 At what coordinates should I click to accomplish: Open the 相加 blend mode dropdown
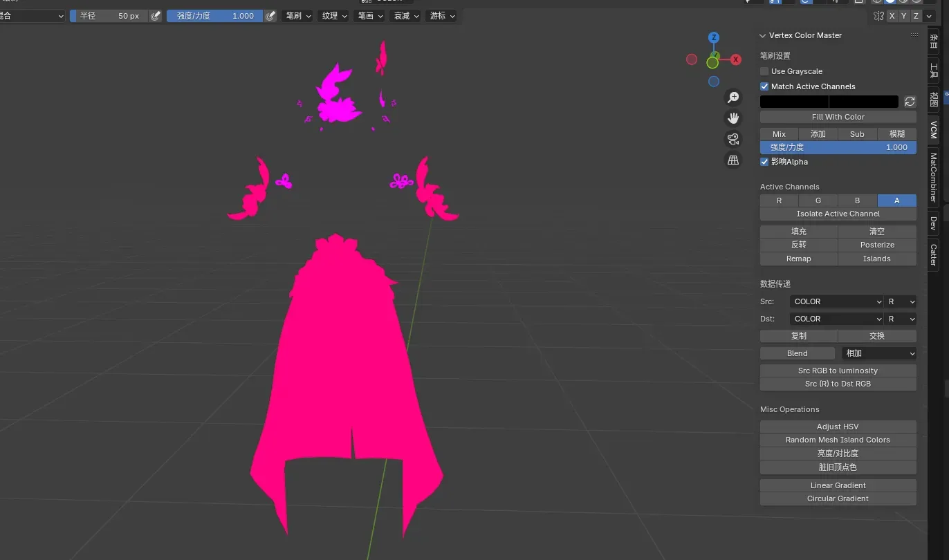click(879, 353)
